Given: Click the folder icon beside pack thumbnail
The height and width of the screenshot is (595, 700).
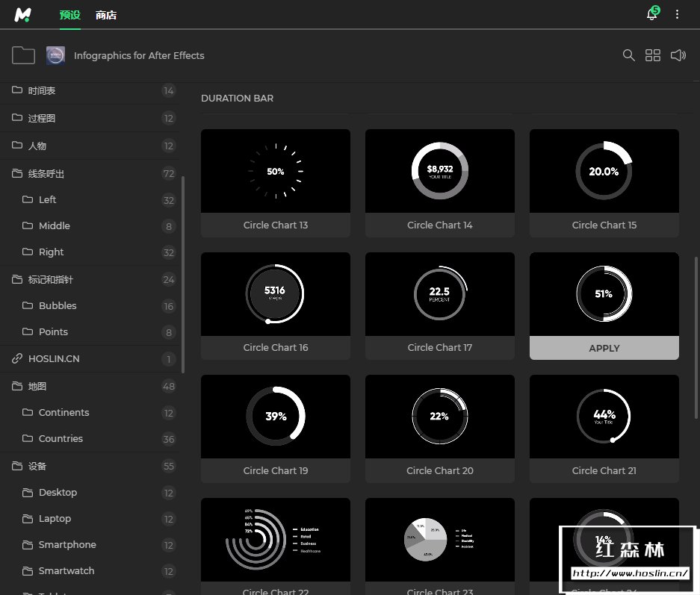Looking at the screenshot, I should (x=24, y=55).
